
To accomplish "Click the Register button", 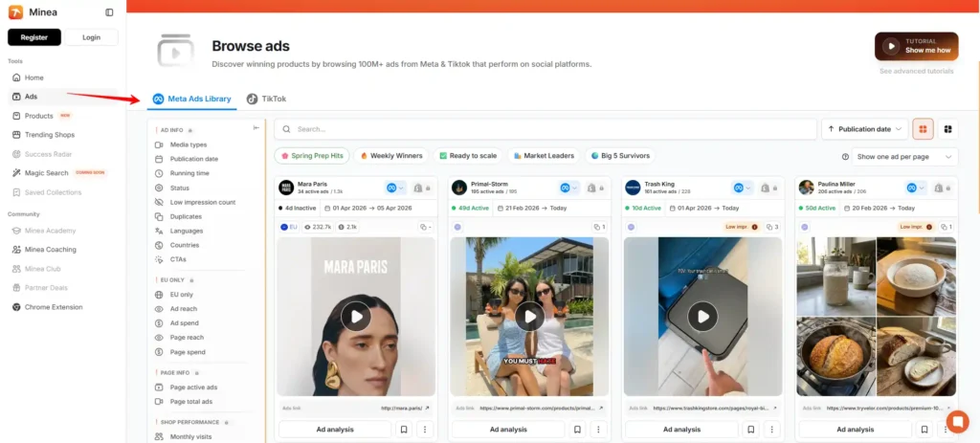I will tap(34, 37).
